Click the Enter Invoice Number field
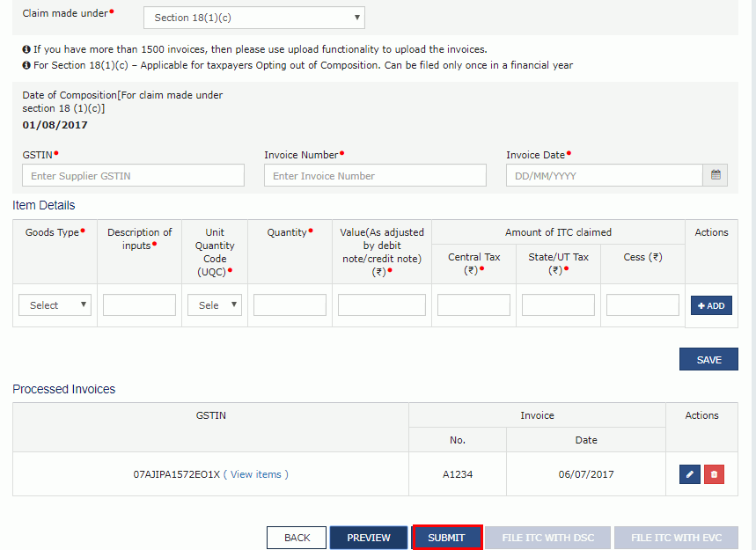756x550 pixels. [375, 175]
